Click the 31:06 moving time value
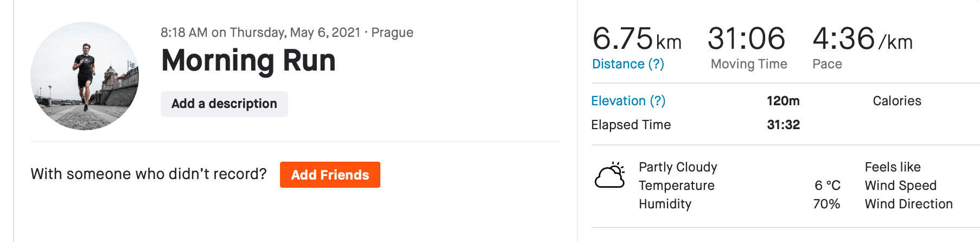Image resolution: width=980 pixels, height=242 pixels. [746, 39]
